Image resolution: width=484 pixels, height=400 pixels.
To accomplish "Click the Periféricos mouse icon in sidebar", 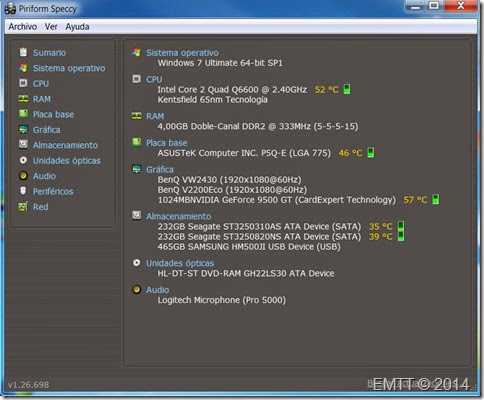I will click(23, 191).
